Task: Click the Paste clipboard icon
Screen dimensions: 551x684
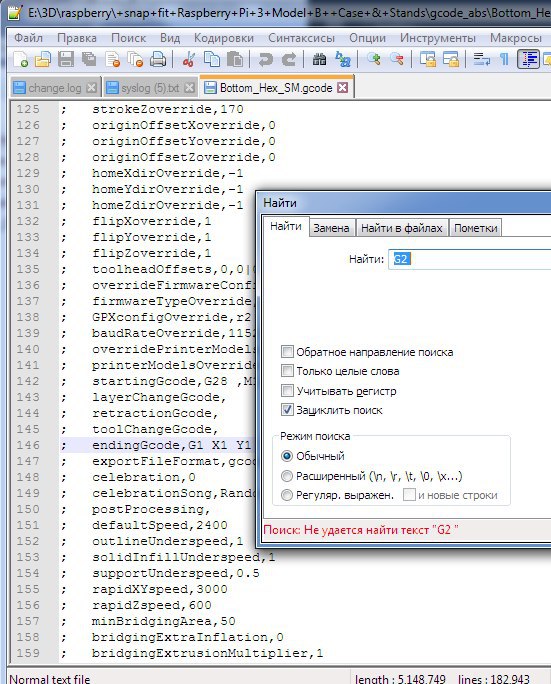Action: 235,59
